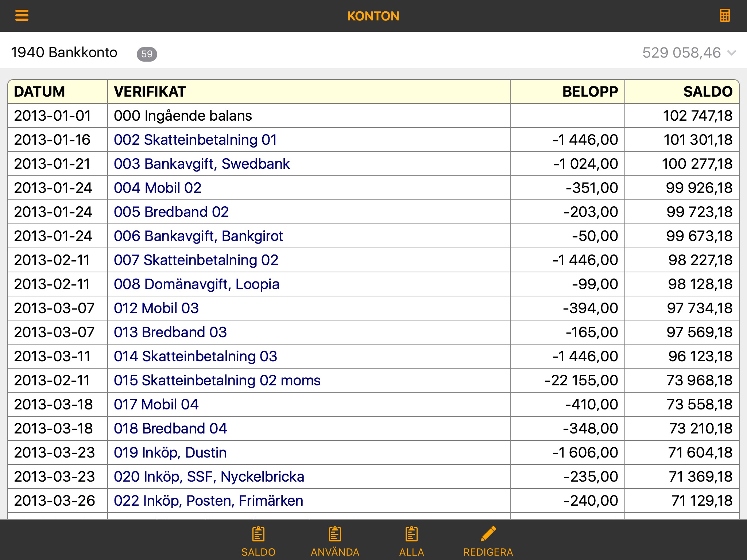Screen dimensions: 747x560
Task: Select the amount -1 606,00
Action: pos(585,452)
